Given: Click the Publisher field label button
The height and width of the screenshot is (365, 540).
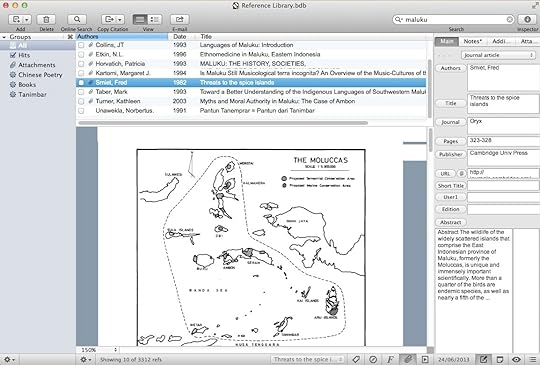Looking at the screenshot, I should pyautogui.click(x=450, y=155).
